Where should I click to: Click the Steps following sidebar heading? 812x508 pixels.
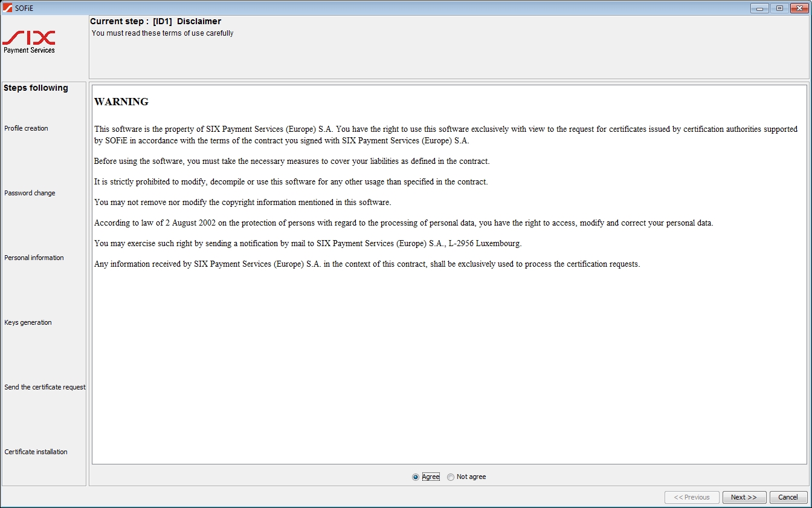(x=36, y=88)
